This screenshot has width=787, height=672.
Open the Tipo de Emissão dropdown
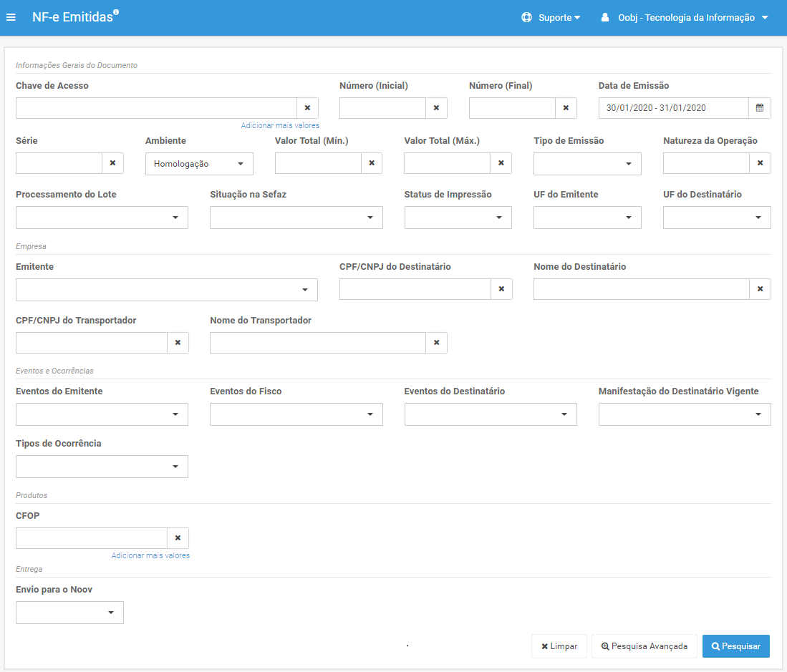587,164
